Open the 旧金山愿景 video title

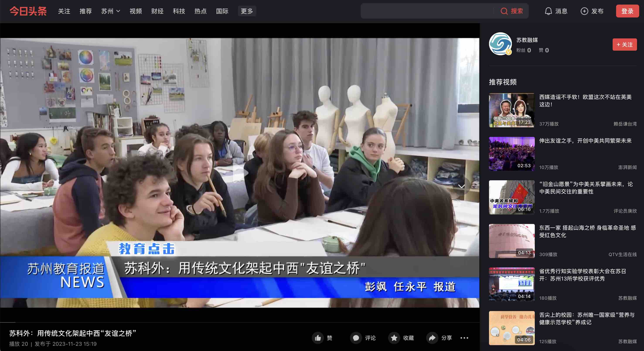(x=586, y=188)
